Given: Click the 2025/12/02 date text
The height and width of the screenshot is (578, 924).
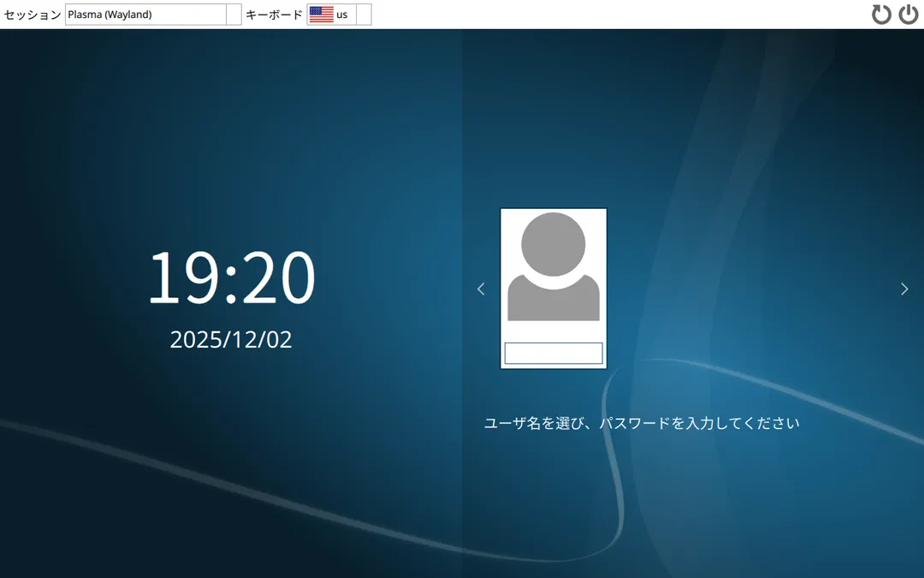Looking at the screenshot, I should coord(231,339).
